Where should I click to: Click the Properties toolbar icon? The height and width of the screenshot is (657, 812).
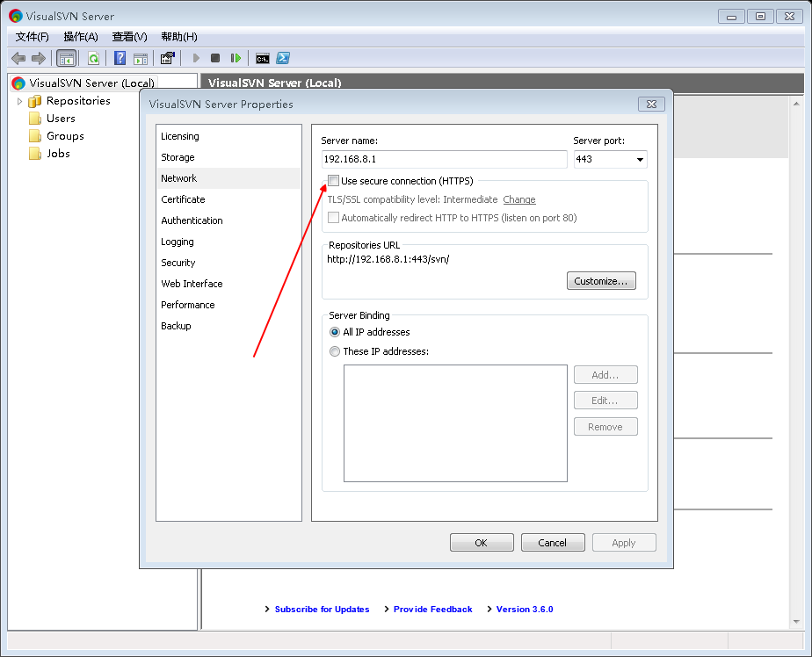click(167, 59)
